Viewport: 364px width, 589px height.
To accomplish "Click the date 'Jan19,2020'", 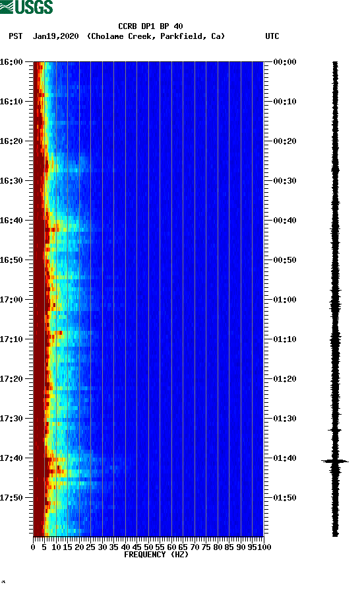I will 55,36.
